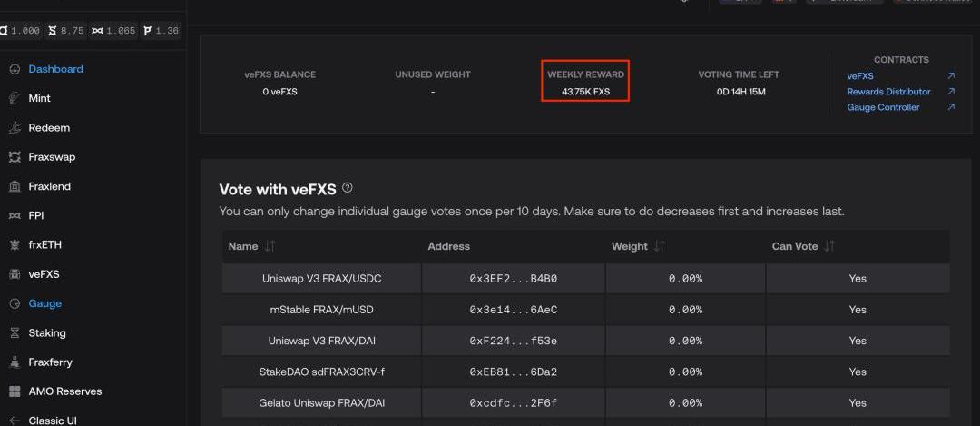Click help icon beside Vote with veFXS
Viewport: 980px width, 426px height.
[348, 188]
